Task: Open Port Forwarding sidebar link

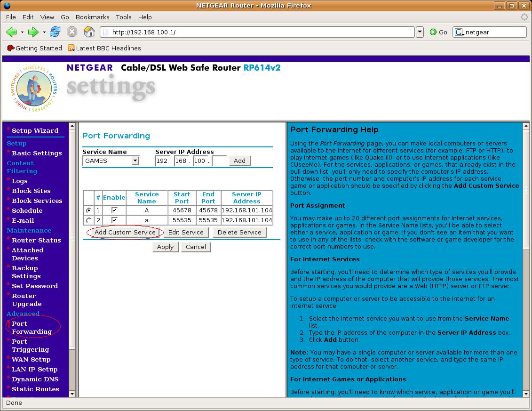Action: tap(32, 328)
